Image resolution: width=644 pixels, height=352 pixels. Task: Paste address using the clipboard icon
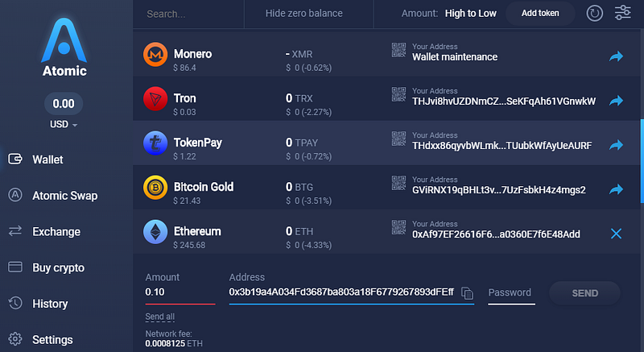click(467, 293)
